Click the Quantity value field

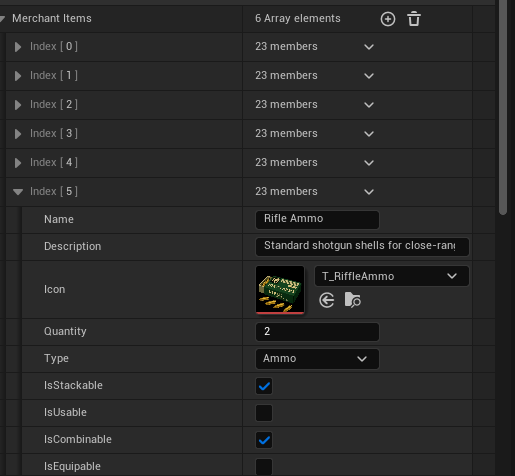(x=317, y=332)
